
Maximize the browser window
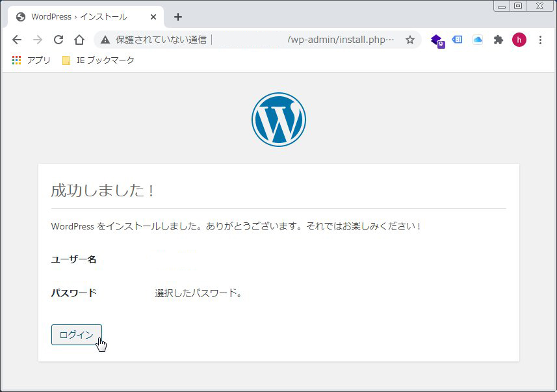518,6
